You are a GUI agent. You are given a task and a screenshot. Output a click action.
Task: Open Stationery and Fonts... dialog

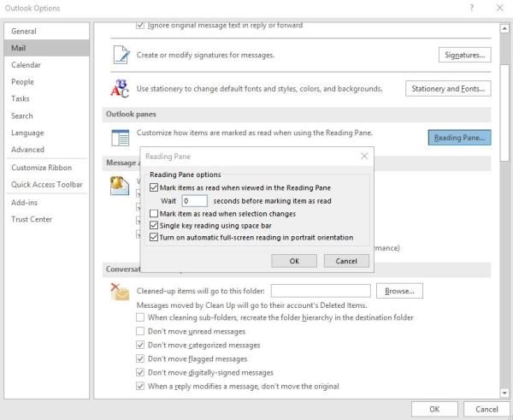coord(448,89)
